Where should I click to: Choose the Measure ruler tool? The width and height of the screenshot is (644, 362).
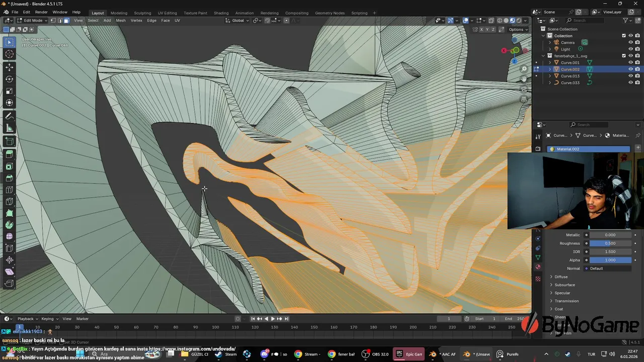pyautogui.click(x=9, y=128)
